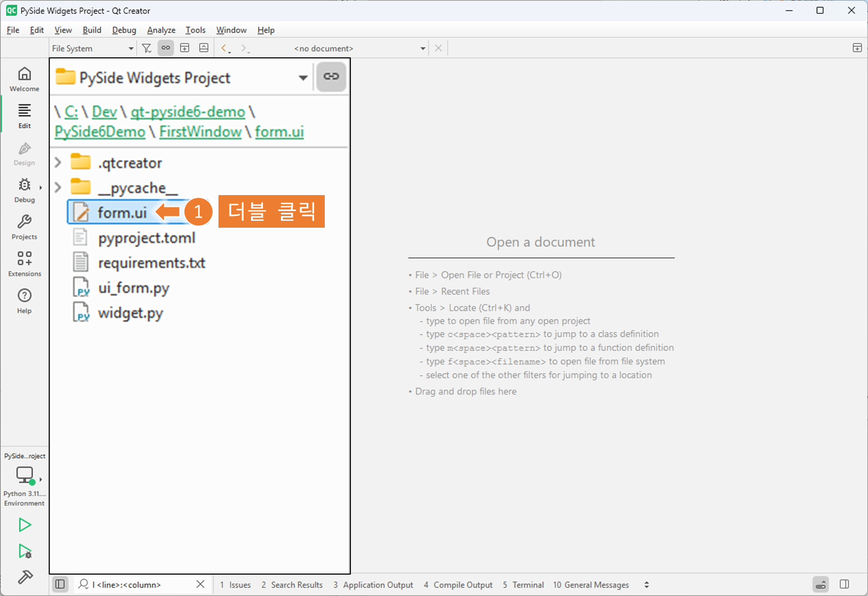Split the editor view icon
868x596 pixels.
tap(857, 48)
